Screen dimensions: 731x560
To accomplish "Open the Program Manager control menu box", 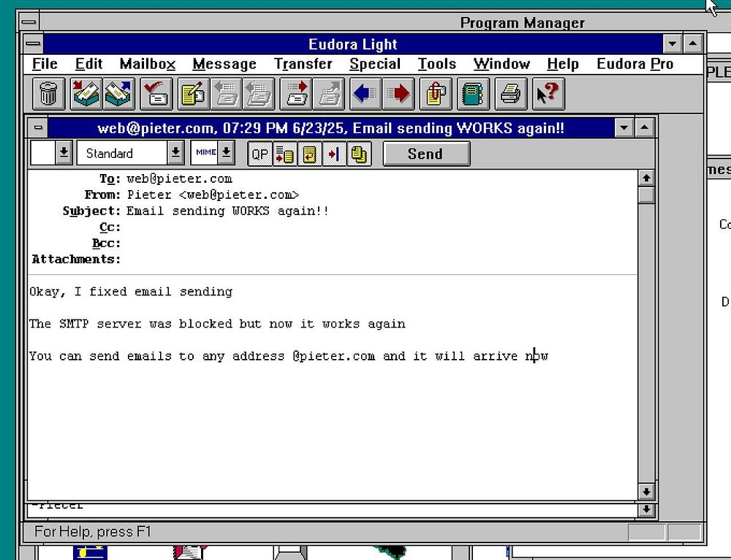I will (x=29, y=22).
